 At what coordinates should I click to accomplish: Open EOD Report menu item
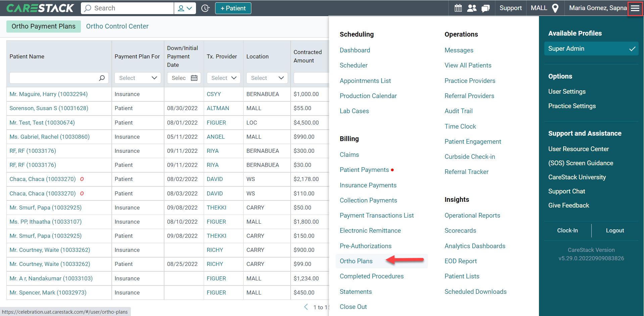coord(460,261)
